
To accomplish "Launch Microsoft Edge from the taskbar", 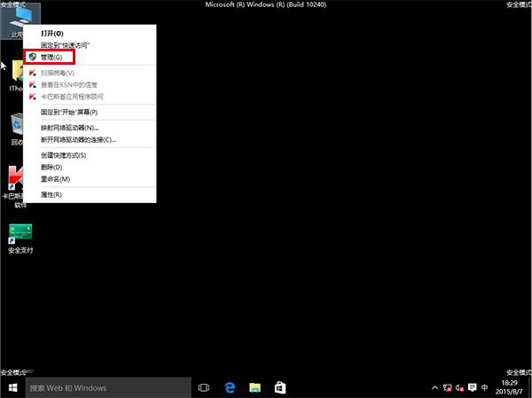I will coord(229,387).
